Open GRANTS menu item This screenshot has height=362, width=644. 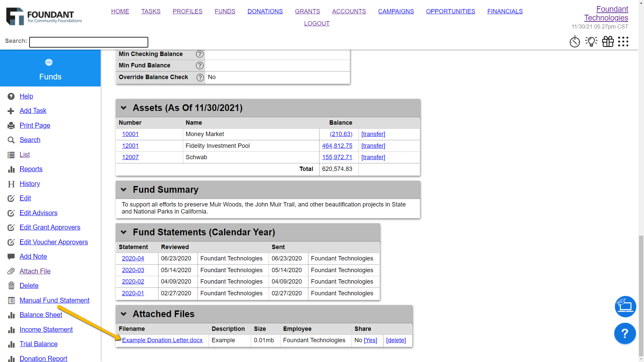point(307,11)
